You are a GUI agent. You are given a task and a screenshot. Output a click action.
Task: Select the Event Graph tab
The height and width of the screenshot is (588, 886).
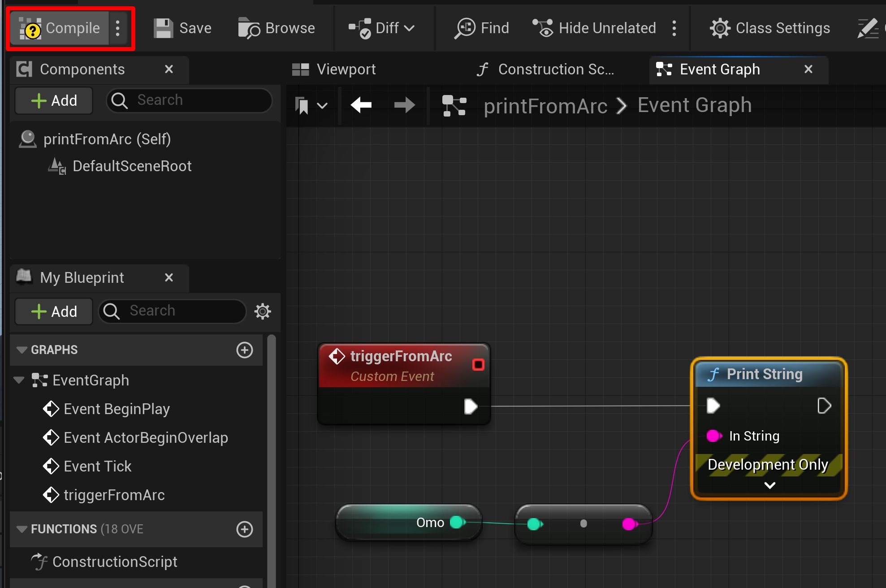(719, 69)
